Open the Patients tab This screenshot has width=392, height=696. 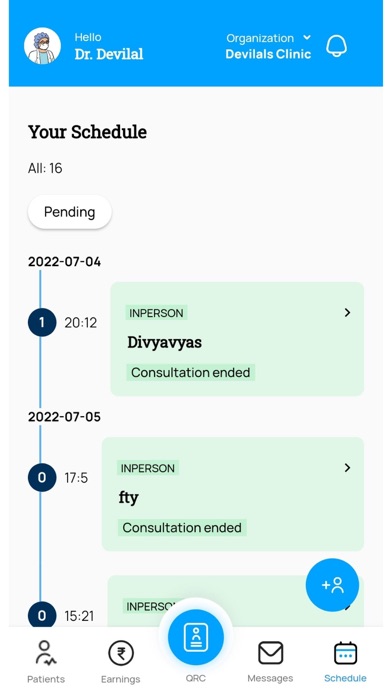tap(46, 661)
